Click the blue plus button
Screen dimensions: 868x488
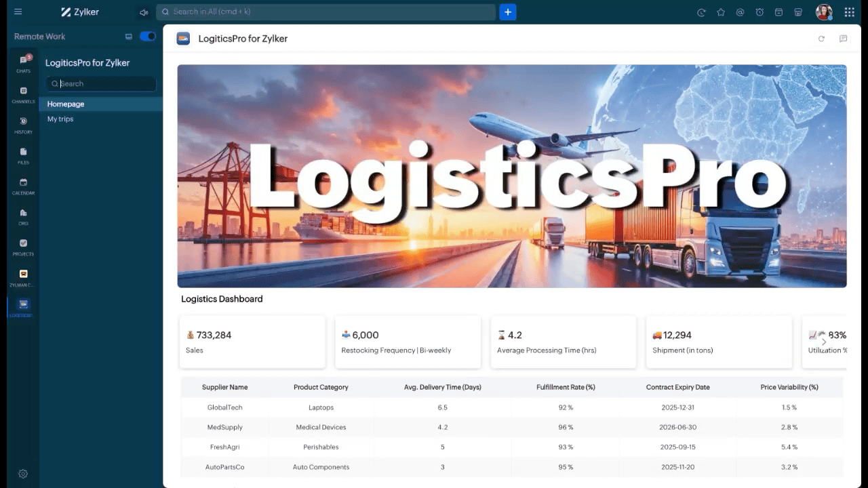(508, 12)
